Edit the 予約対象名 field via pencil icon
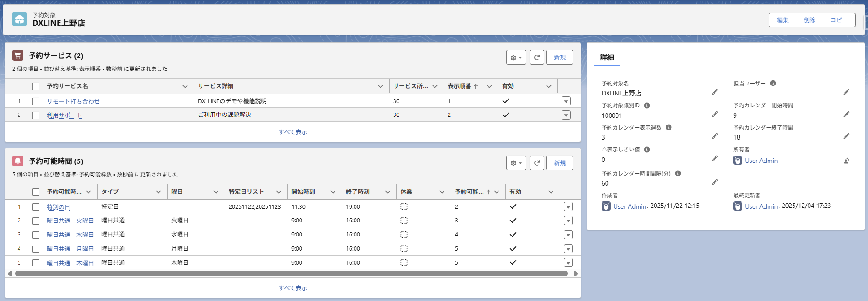The image size is (868, 301). click(x=715, y=92)
